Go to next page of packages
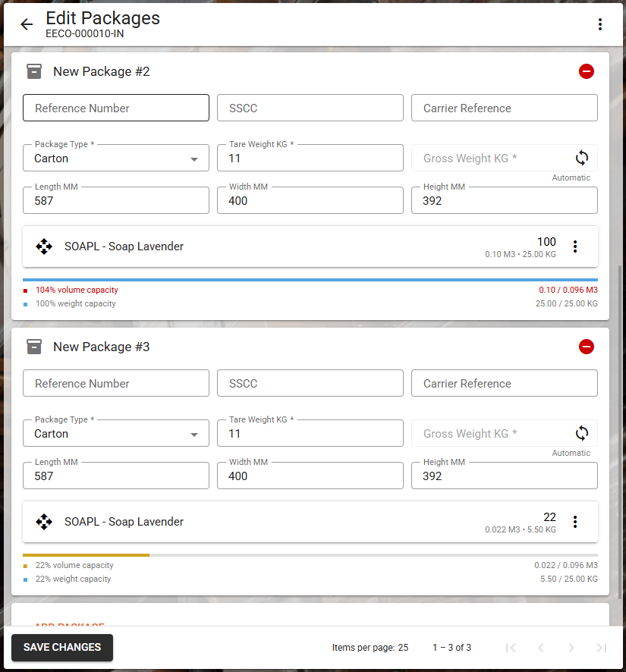Screen dimensions: 626x672 pos(571,648)
